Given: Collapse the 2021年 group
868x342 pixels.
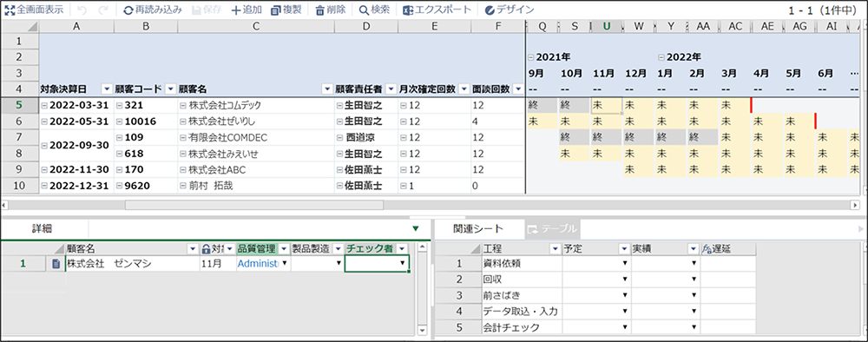Looking at the screenshot, I should 531,57.
